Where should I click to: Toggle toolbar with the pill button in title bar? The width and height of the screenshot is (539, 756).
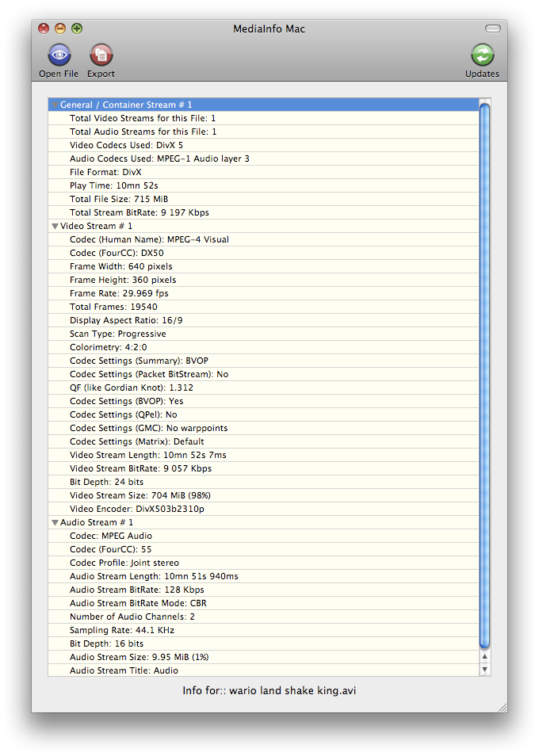493,29
